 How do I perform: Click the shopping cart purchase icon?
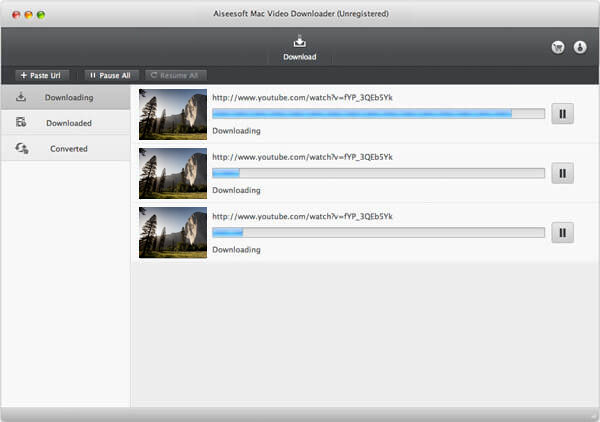(558, 47)
